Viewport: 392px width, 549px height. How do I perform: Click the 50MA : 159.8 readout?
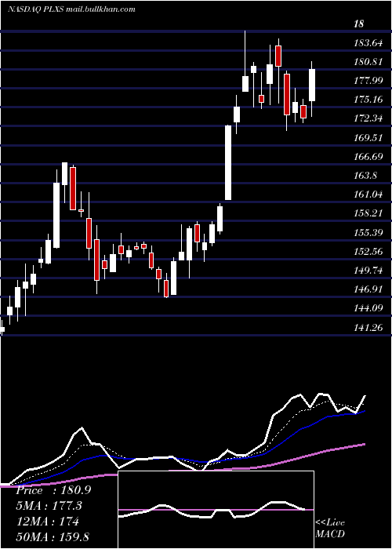pyautogui.click(x=52, y=536)
